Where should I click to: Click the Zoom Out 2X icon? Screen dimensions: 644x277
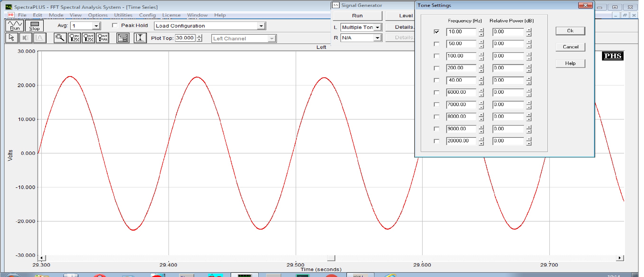(89, 38)
